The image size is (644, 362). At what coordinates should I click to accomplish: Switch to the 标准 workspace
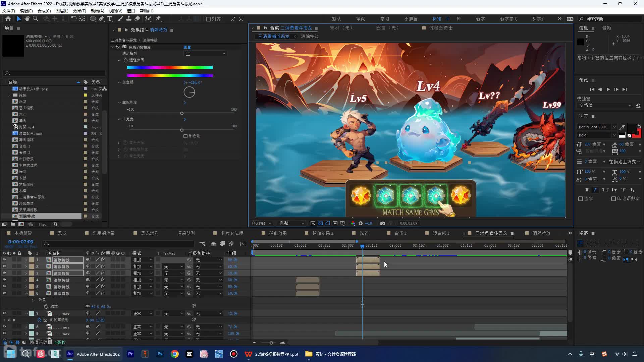point(437,19)
